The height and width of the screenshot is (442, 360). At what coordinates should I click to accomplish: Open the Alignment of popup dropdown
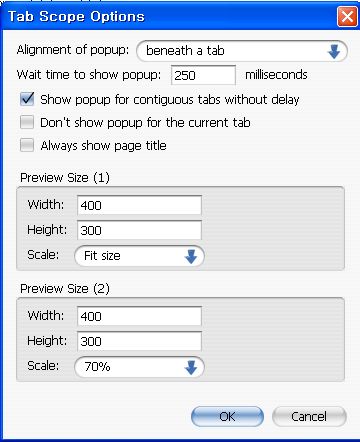[x=242, y=51]
